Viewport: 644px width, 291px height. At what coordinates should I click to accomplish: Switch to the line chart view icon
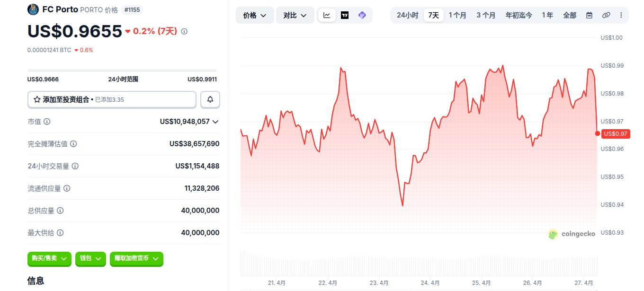[x=327, y=15]
